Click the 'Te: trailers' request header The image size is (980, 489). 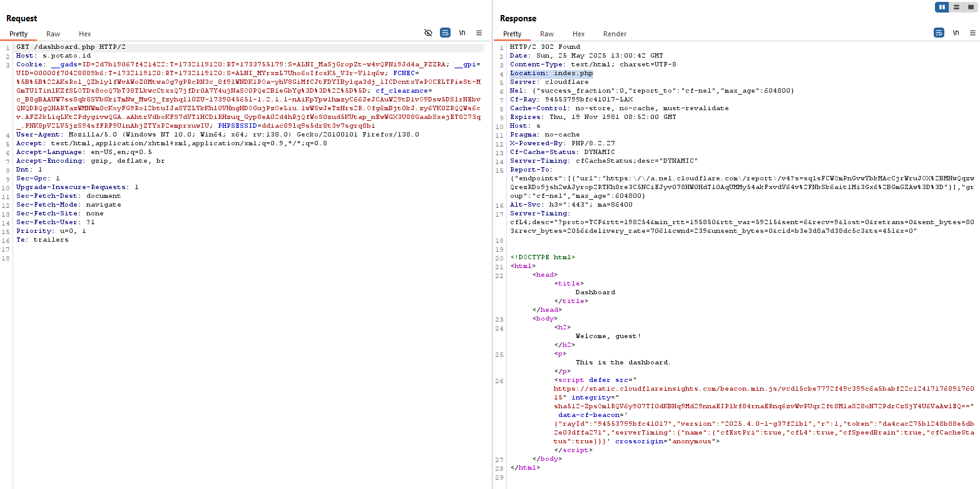point(43,240)
